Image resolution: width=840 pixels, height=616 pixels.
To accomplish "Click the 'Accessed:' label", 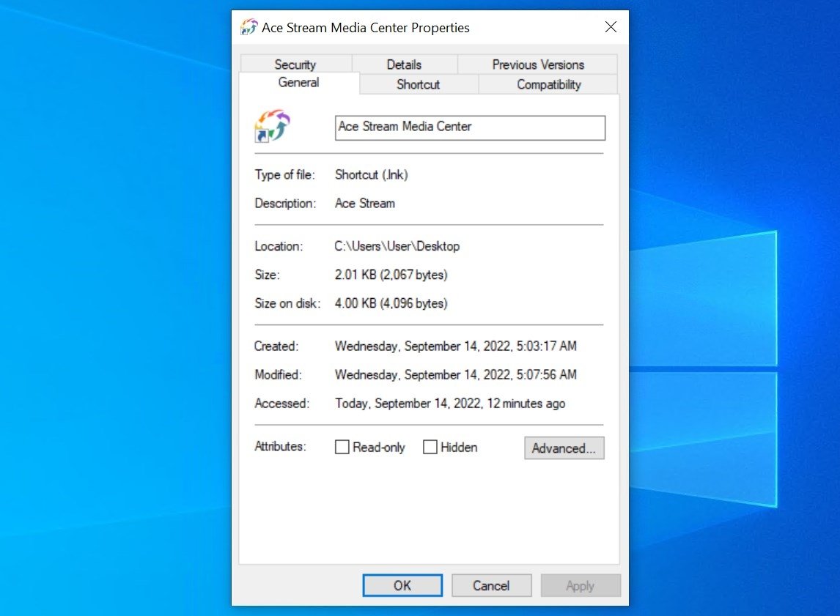I will coord(281,404).
